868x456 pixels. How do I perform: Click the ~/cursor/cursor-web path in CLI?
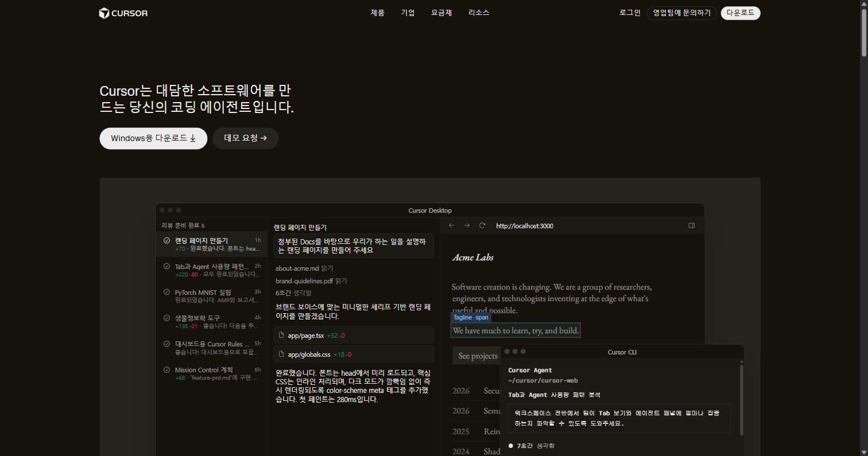[543, 381]
